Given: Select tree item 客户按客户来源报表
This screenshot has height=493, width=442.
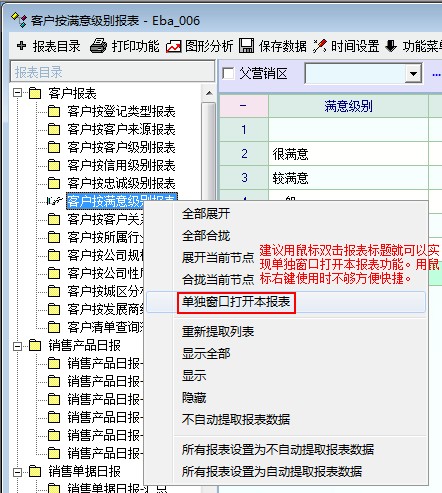Looking at the screenshot, I should [121, 129].
